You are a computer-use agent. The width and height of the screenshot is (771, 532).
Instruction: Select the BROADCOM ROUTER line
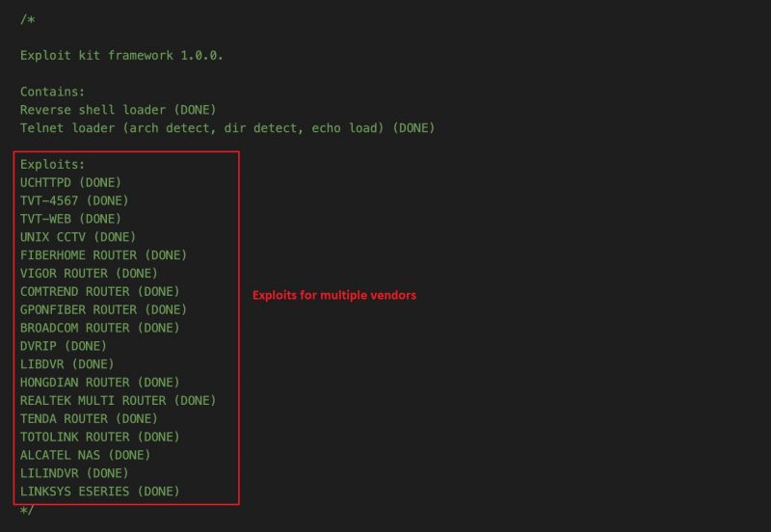99,328
